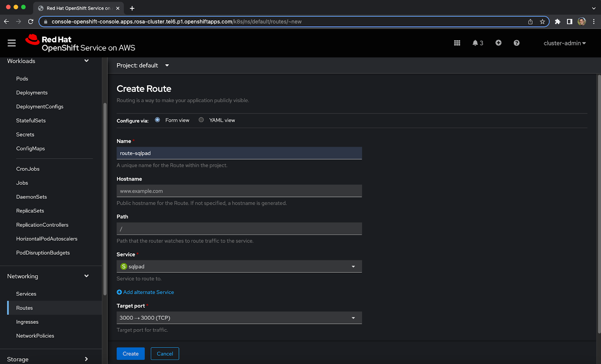Open the help question mark icon
Screen dimensions: 601x364
516,43
